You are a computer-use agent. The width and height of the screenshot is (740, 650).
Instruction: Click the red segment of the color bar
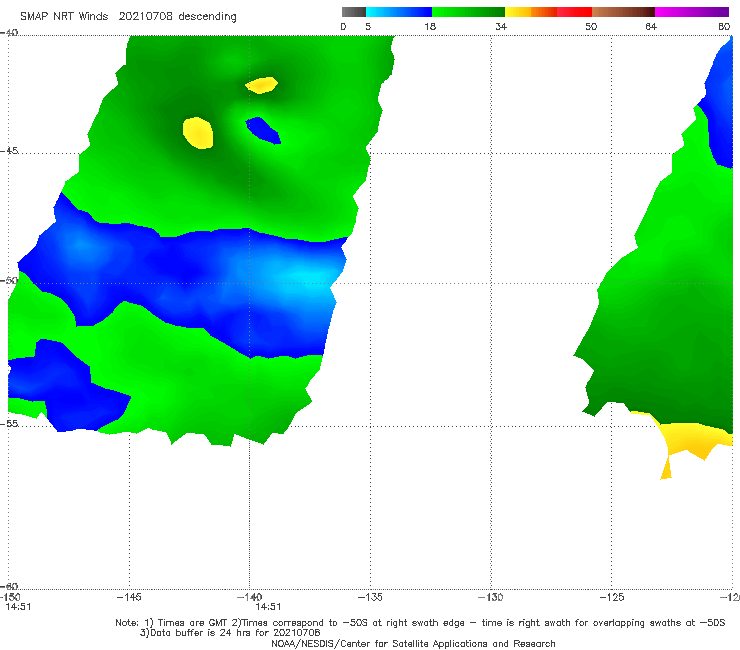(574, 12)
